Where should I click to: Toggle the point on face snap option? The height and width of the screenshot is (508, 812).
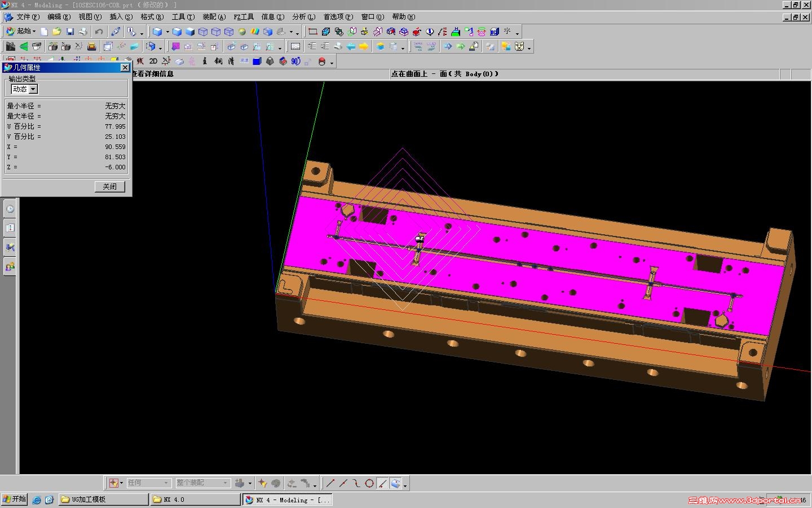click(x=395, y=483)
